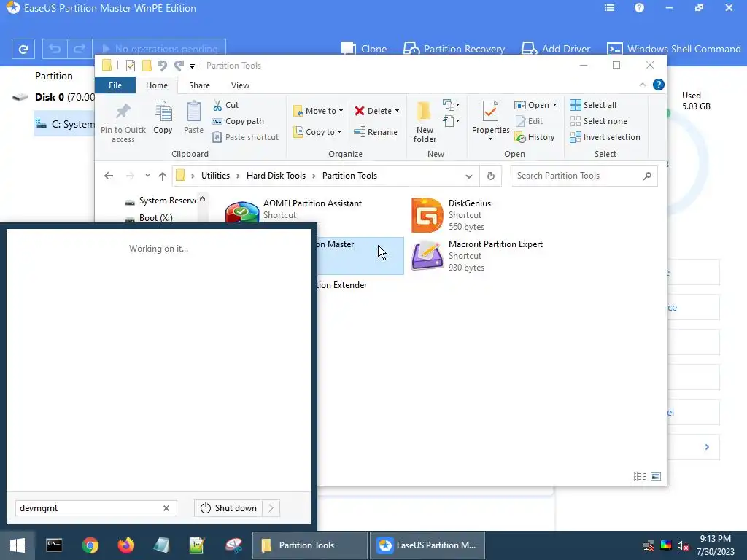Click Copy path in ribbon
Image resolution: width=747 pixels, height=560 pixels.
point(238,121)
